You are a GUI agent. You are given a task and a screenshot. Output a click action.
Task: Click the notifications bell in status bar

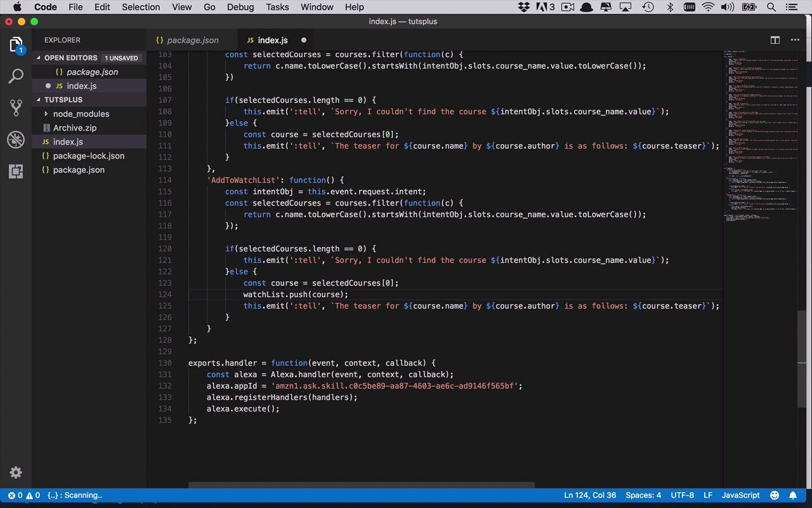pos(793,495)
